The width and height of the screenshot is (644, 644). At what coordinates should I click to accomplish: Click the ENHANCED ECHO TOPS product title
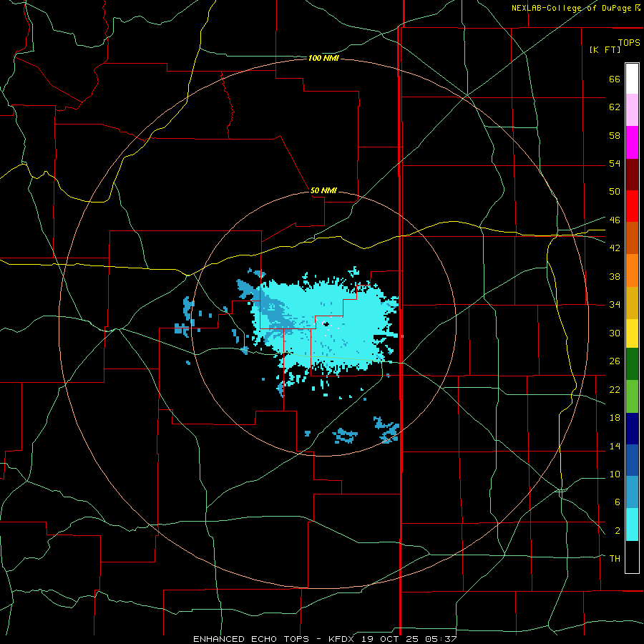pyautogui.click(x=251, y=639)
